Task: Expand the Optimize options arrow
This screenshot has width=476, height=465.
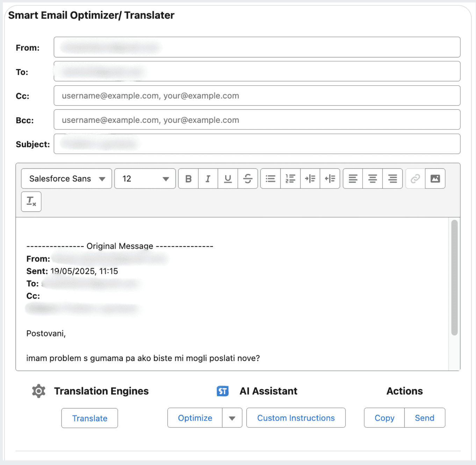Action: coord(232,418)
